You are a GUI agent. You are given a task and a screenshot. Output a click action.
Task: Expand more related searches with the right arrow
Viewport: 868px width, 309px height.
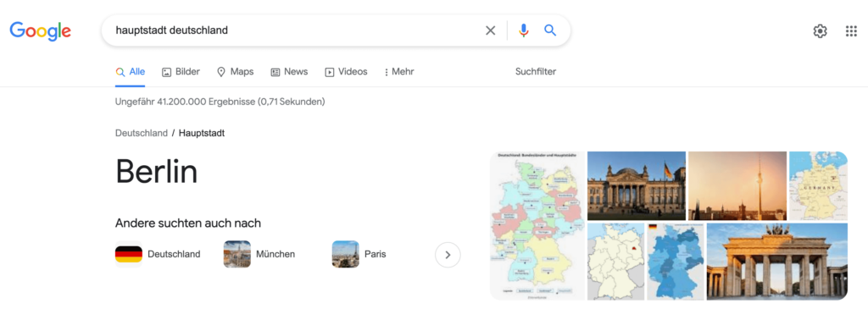click(x=448, y=255)
